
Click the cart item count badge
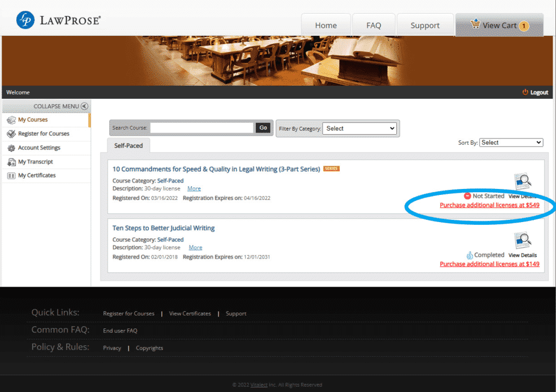click(x=524, y=26)
